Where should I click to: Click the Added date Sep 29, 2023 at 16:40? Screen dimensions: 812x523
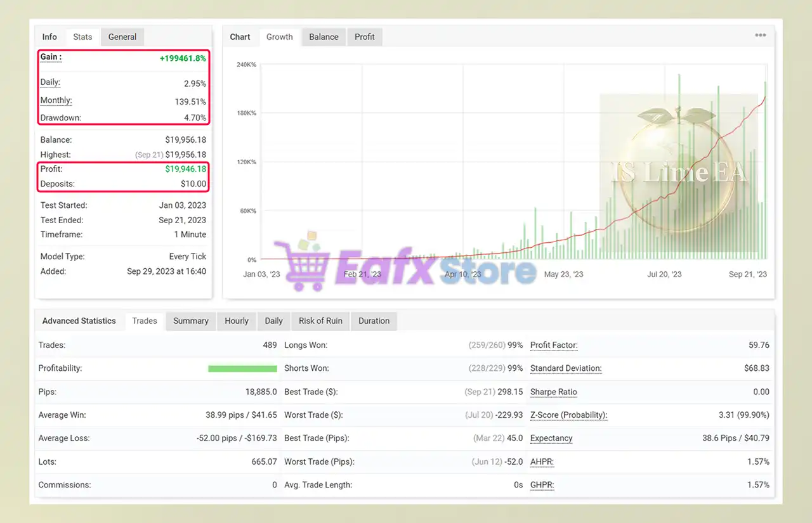point(167,271)
